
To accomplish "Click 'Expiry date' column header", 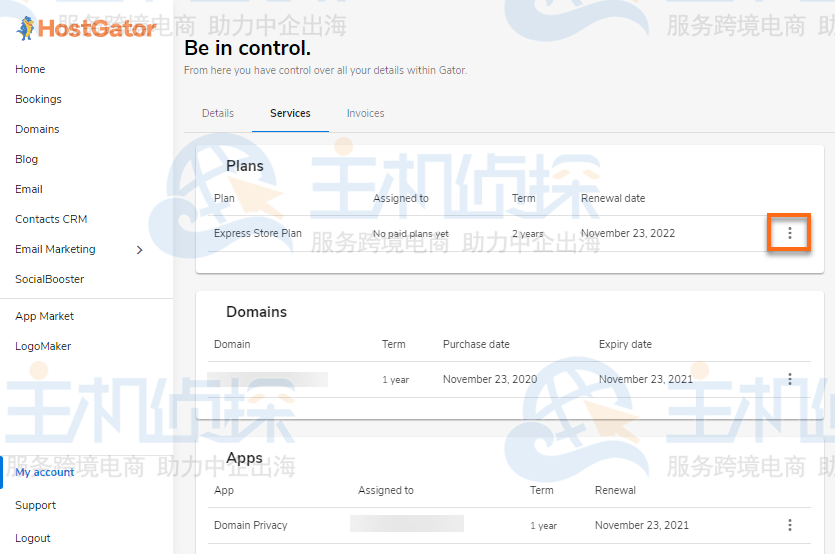I will [x=625, y=344].
